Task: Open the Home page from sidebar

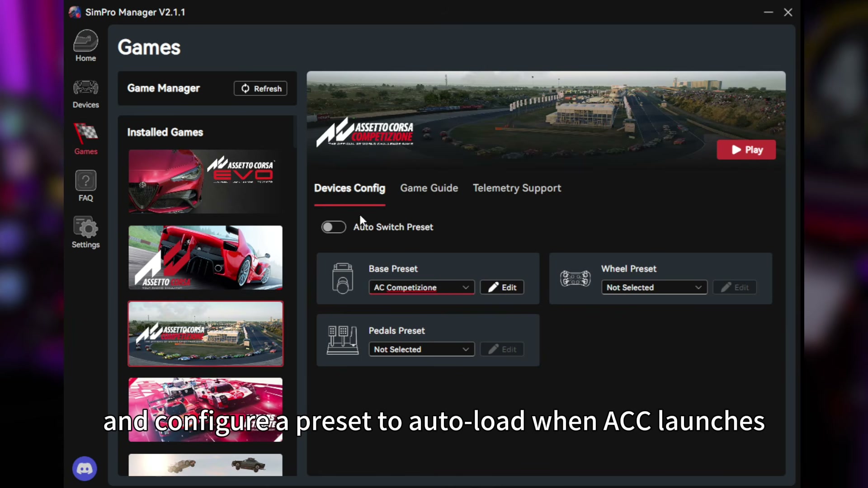Action: click(x=85, y=46)
